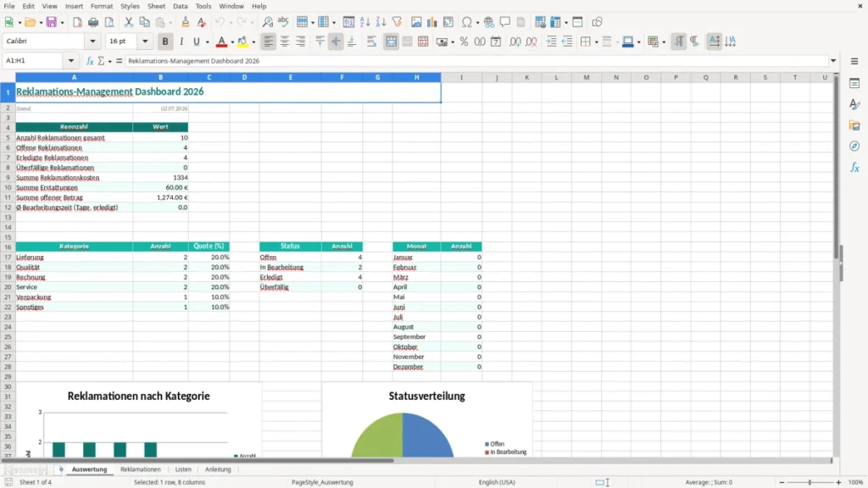Click the Clone formatting paintbrush icon
Image resolution: width=868 pixels, height=488 pixels.
[x=185, y=22]
